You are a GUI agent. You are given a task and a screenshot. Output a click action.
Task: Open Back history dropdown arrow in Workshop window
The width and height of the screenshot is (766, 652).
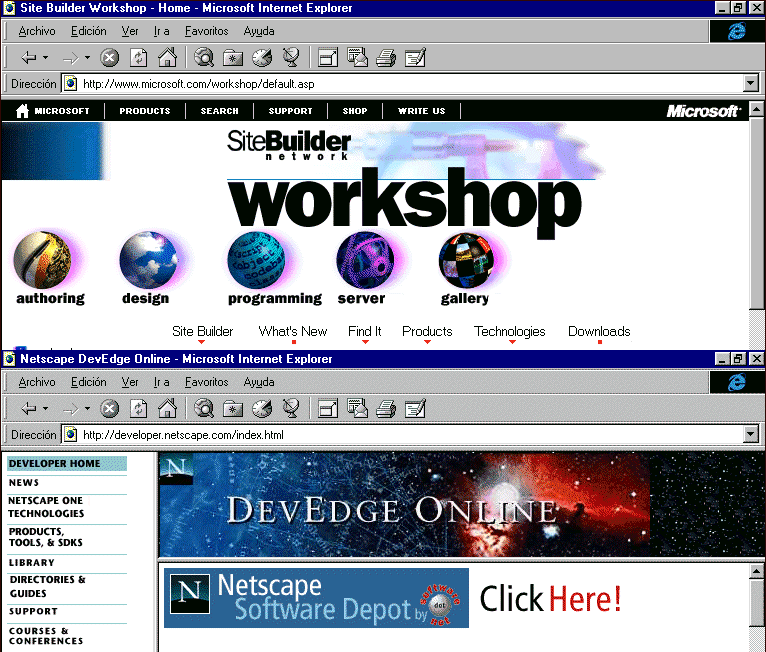[x=45, y=58]
